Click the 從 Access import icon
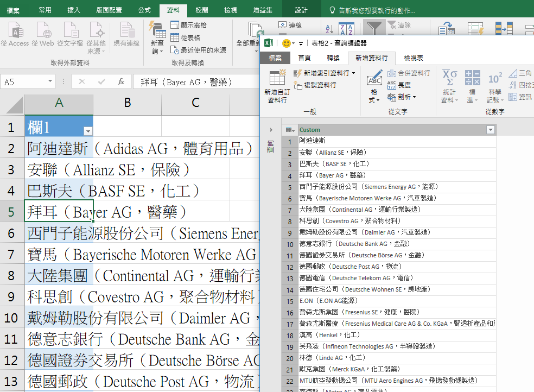This screenshot has width=534, height=392. [x=15, y=34]
